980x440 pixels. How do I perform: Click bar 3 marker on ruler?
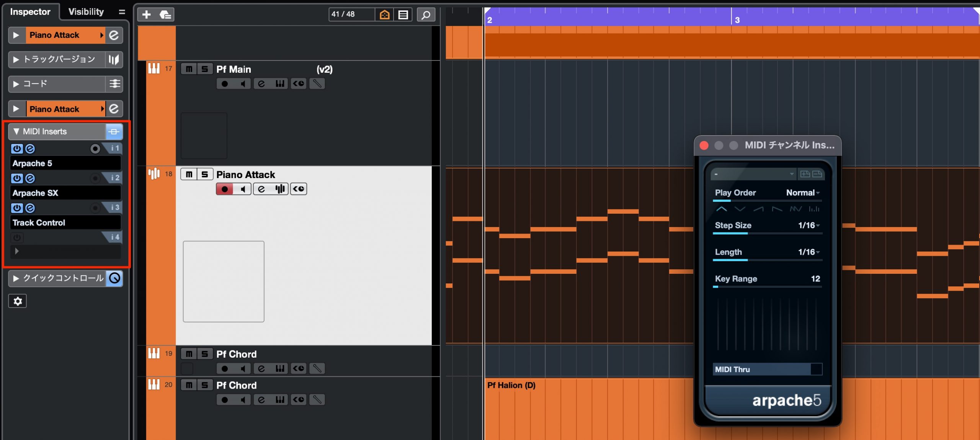(x=737, y=20)
